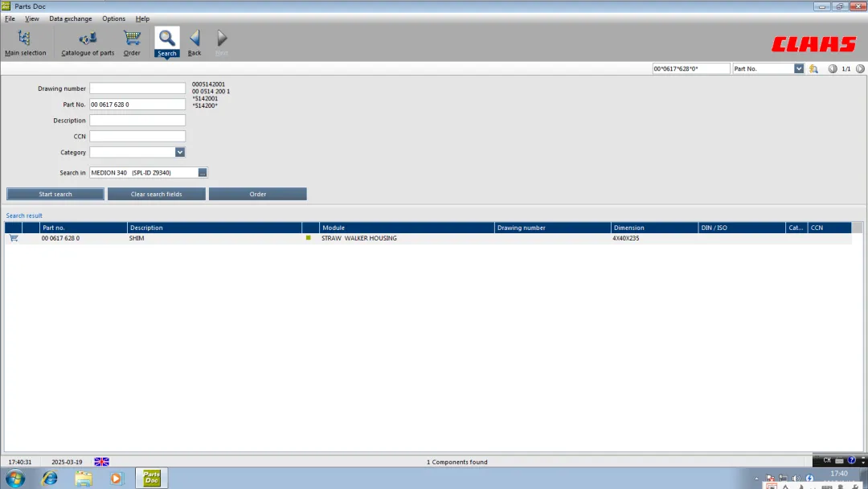Click quick search field with 00*0617*628*0*
This screenshot has height=489, width=868.
(x=691, y=68)
